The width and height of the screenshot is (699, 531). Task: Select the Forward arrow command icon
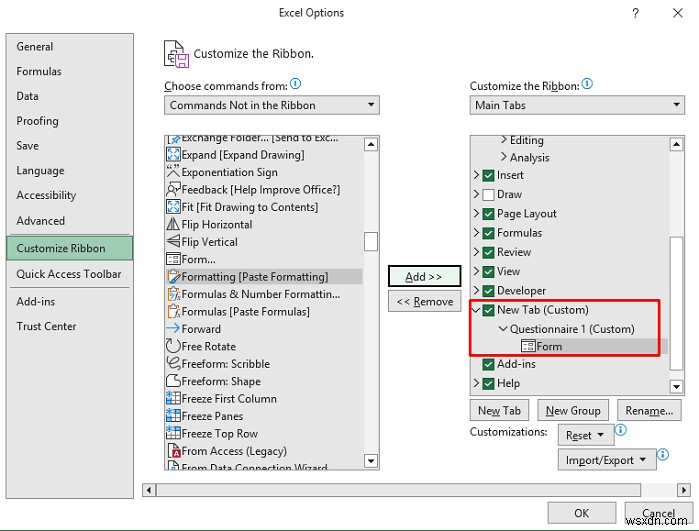pyautogui.click(x=173, y=329)
